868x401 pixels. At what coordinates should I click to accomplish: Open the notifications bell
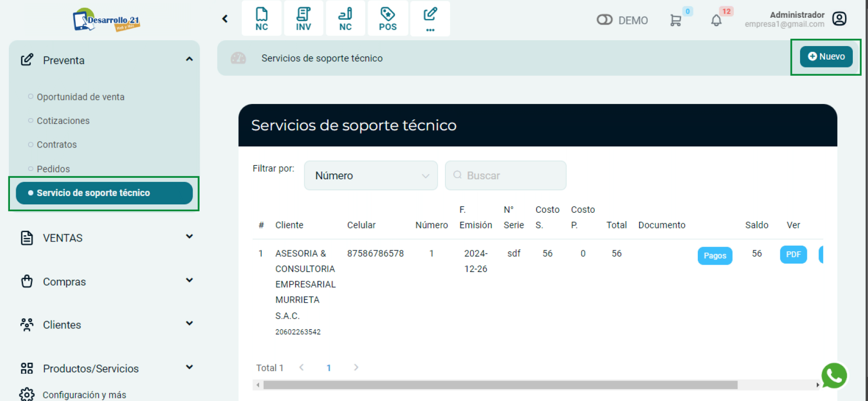tap(716, 20)
